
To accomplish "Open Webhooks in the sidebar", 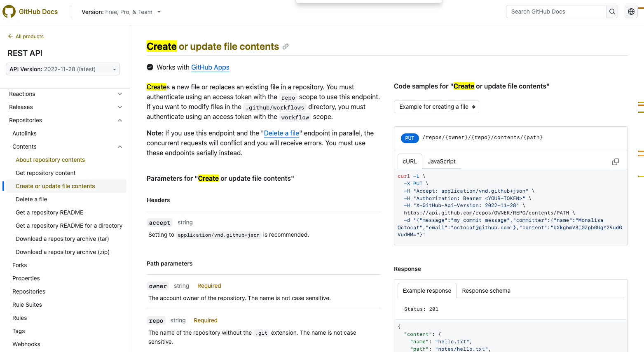I will 26,344.
